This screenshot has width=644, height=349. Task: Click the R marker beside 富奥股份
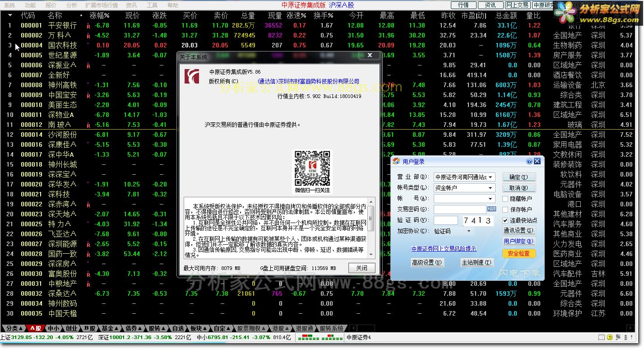(88, 275)
